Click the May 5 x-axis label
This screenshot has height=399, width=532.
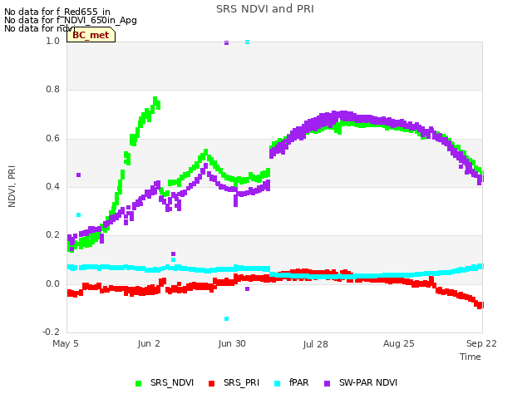[x=66, y=343]
